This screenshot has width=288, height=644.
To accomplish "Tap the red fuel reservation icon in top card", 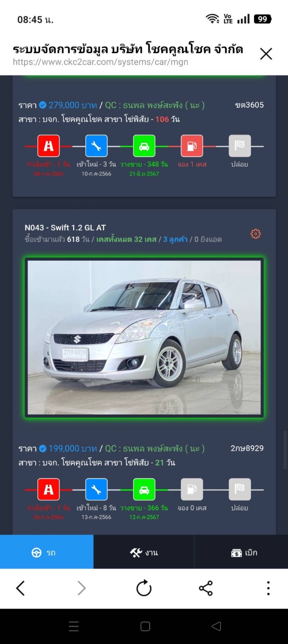I will click(192, 146).
